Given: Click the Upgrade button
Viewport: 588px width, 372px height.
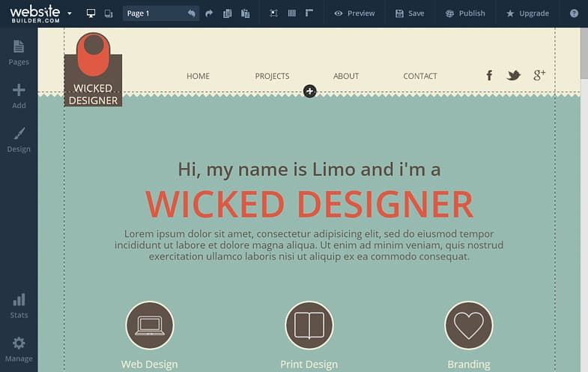Looking at the screenshot, I should point(527,13).
